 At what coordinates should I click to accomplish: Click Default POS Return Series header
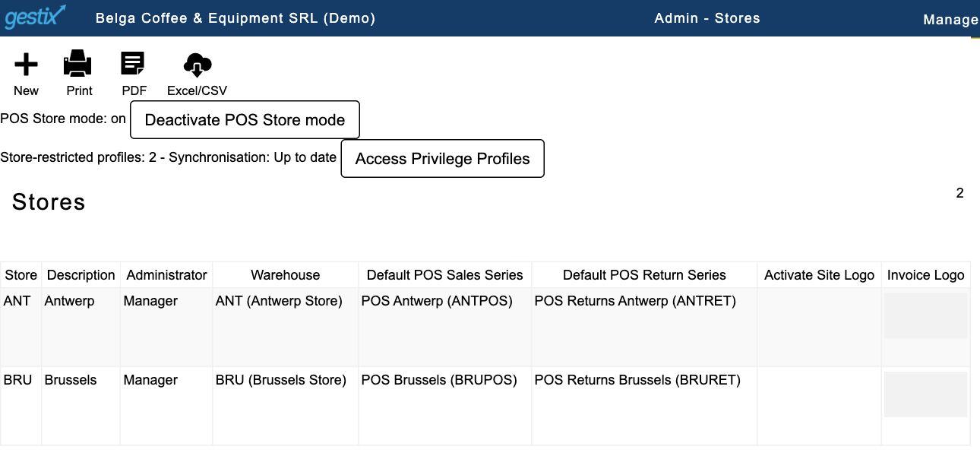pos(644,275)
